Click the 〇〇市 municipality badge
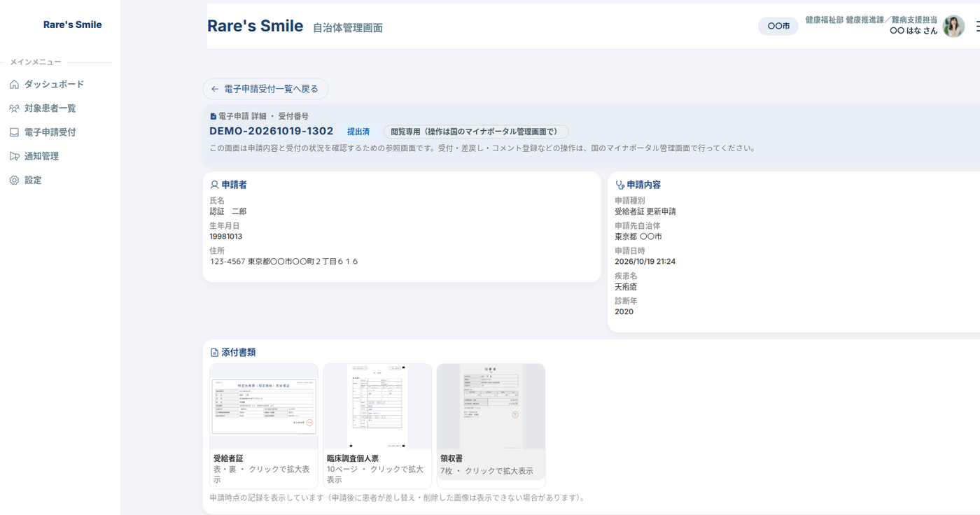Viewport: 980px width, 515px height. pyautogui.click(x=778, y=26)
